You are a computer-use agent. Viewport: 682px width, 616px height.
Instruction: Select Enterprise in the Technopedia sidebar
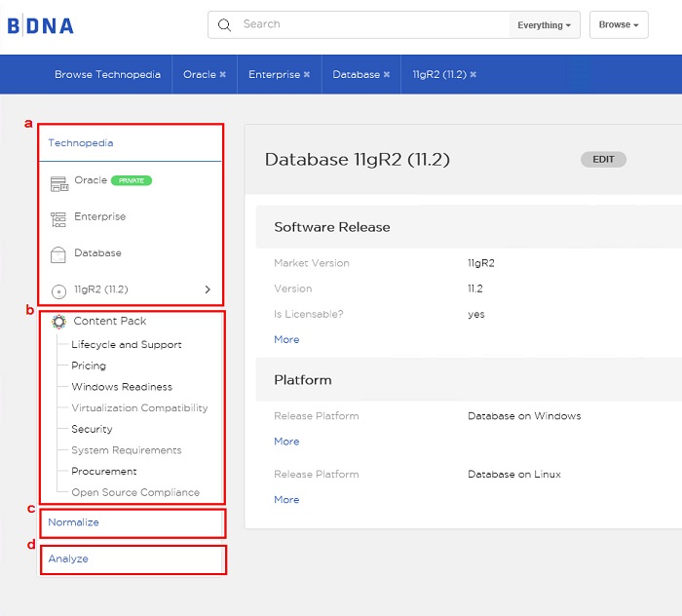point(100,216)
